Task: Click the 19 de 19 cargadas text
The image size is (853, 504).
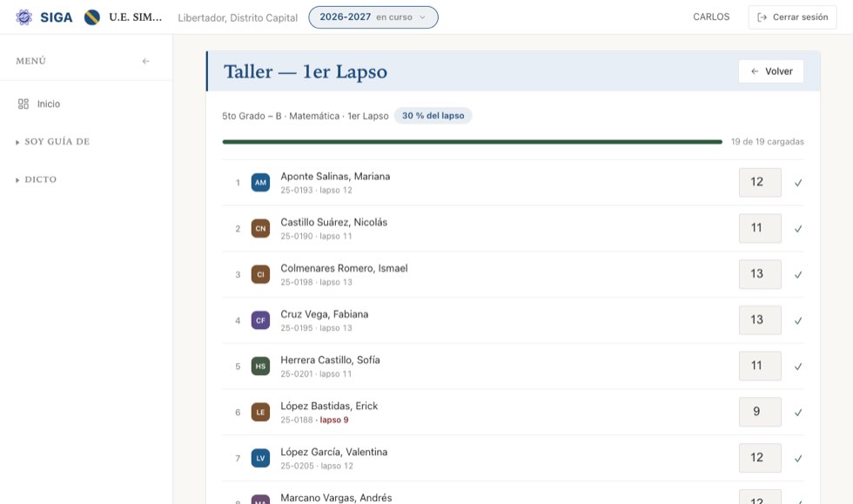Action: tap(767, 142)
